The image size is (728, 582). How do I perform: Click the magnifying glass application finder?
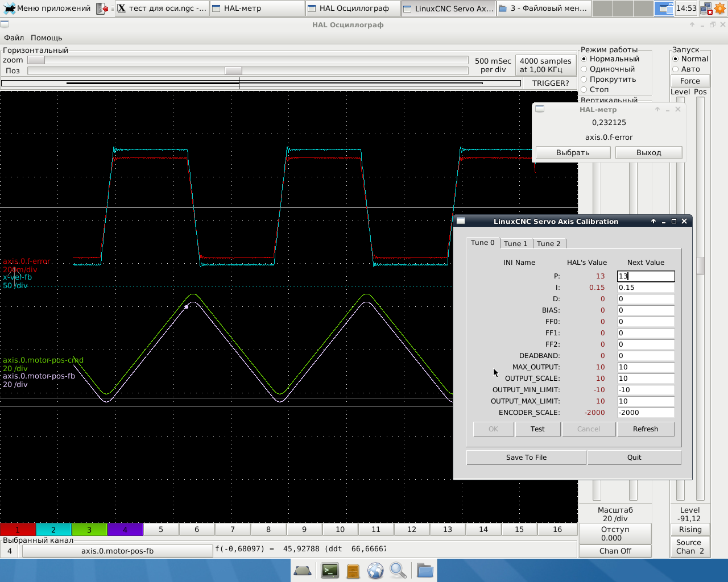pyautogui.click(x=398, y=570)
